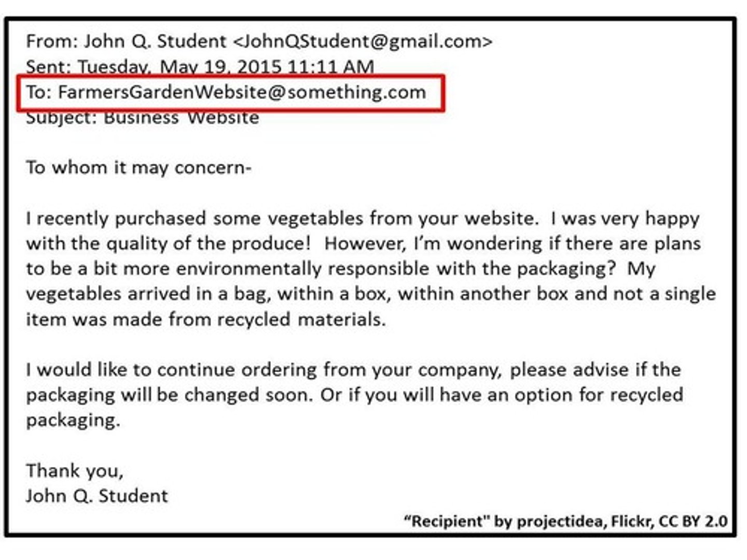Click the "Thank you," closing line
Image resolution: width=747 pixels, height=560 pixels.
coord(75,471)
